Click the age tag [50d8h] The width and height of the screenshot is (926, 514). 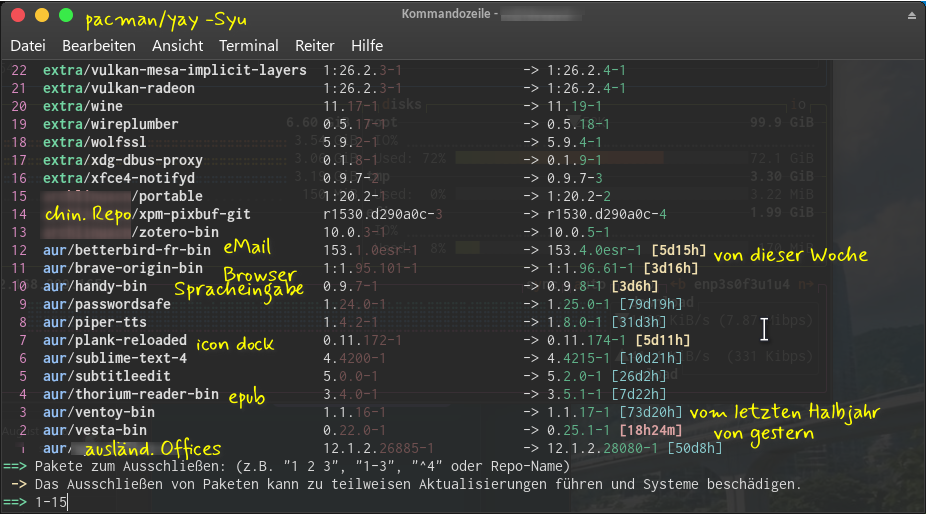tap(694, 448)
